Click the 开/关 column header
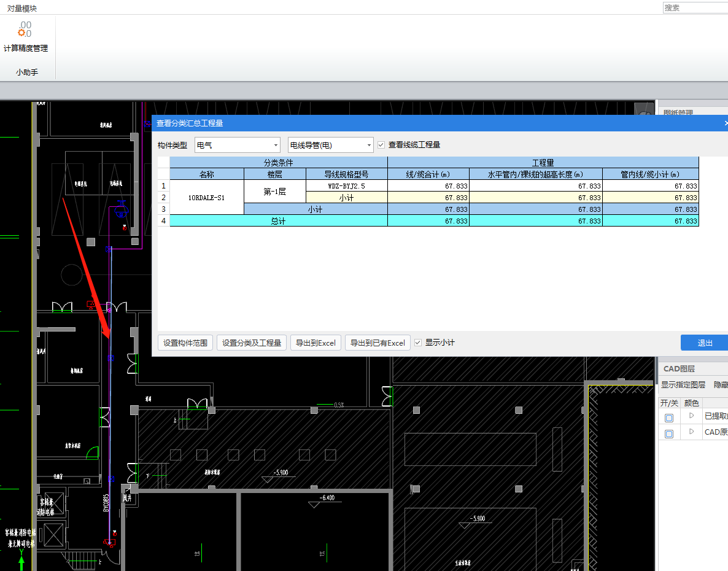Viewport: 728px width, 571px height. [670, 403]
